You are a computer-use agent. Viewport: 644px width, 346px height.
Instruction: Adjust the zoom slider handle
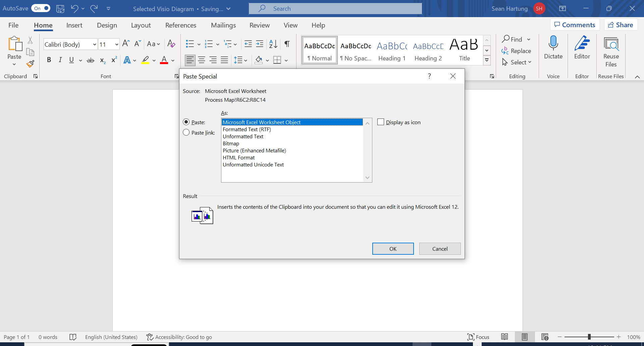click(589, 337)
